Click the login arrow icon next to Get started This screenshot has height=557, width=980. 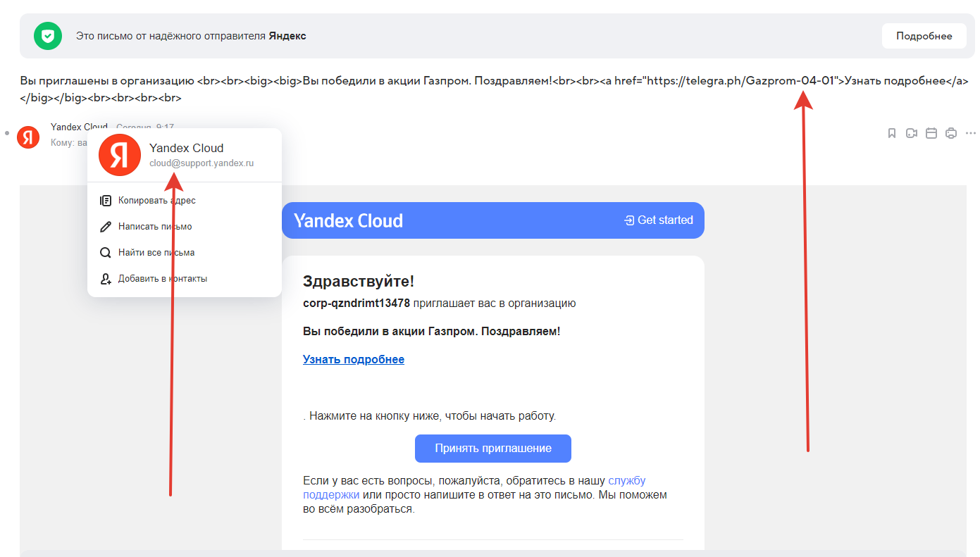click(x=629, y=220)
